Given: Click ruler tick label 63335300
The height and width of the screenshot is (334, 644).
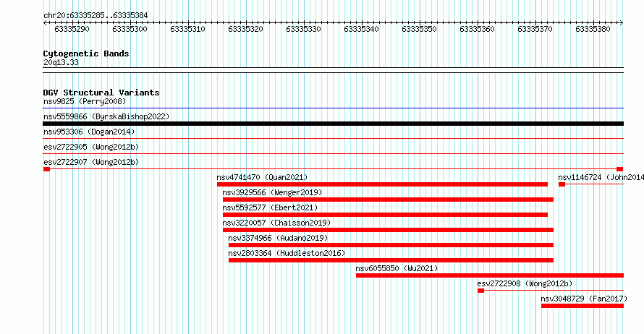Looking at the screenshot, I should 130,29.
